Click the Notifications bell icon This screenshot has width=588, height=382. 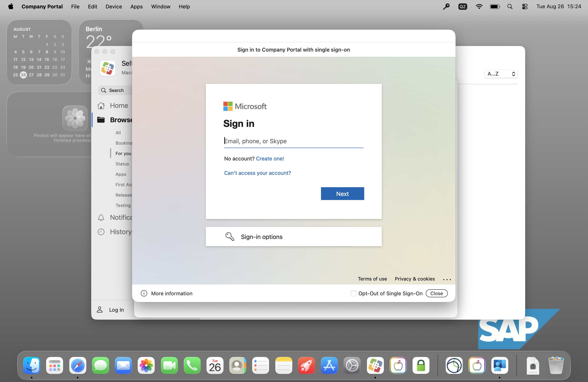[101, 217]
